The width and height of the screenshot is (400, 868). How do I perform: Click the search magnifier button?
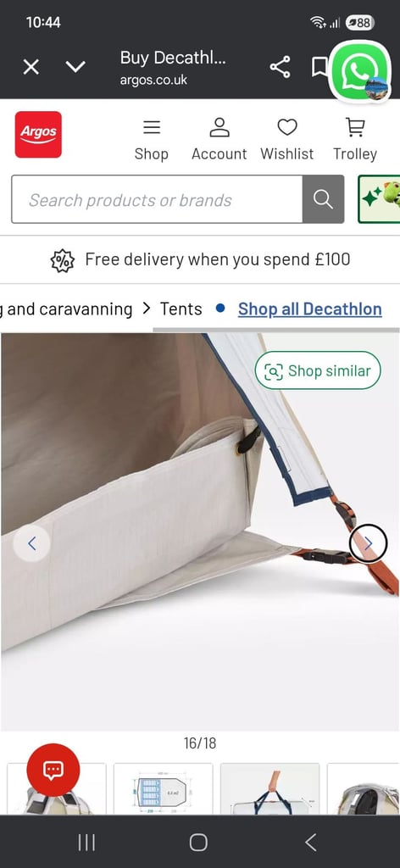[x=323, y=199]
